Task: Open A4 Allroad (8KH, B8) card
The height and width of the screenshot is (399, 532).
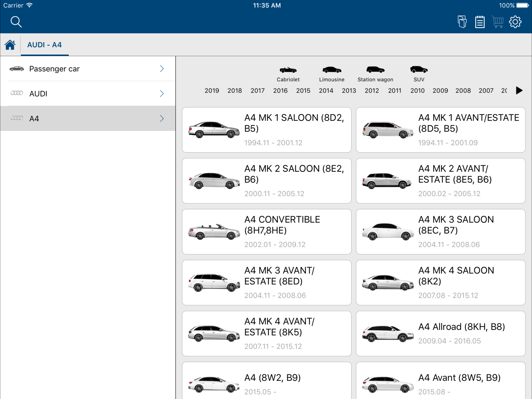Action: coord(440,334)
